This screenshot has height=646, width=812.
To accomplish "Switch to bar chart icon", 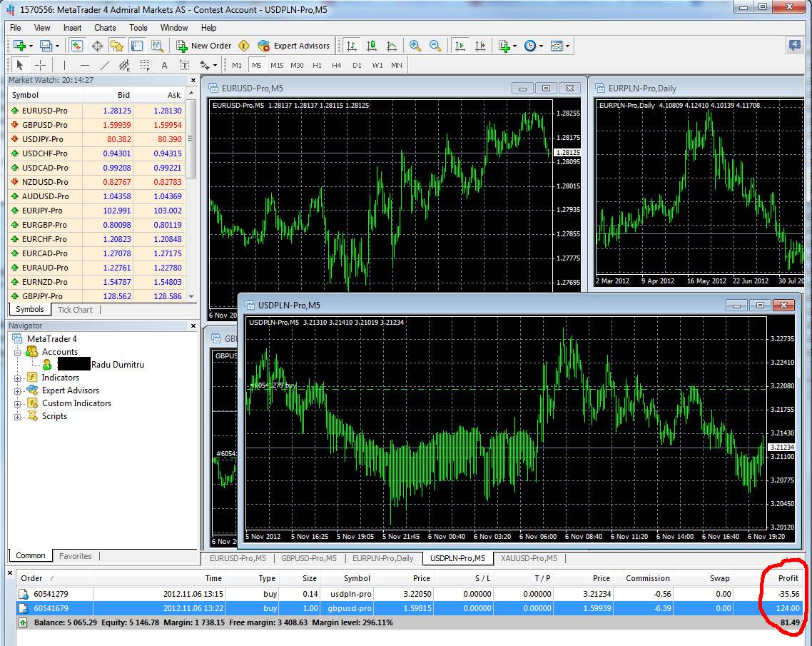I will pos(352,46).
